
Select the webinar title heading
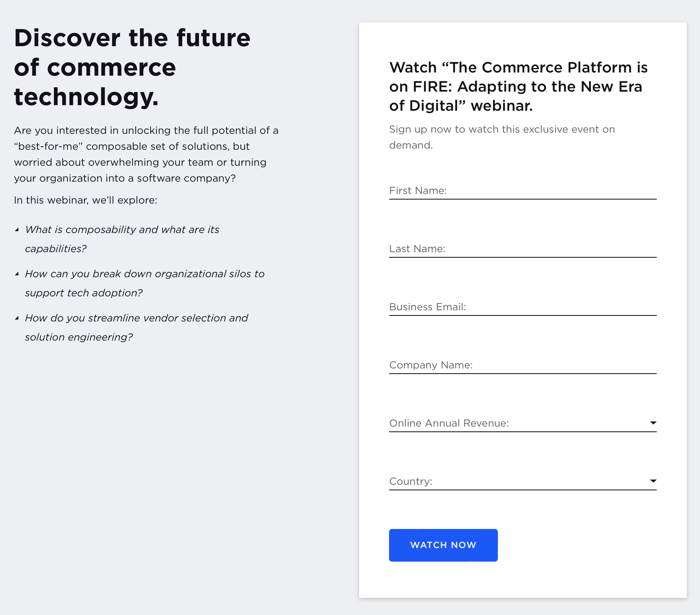[x=518, y=87]
